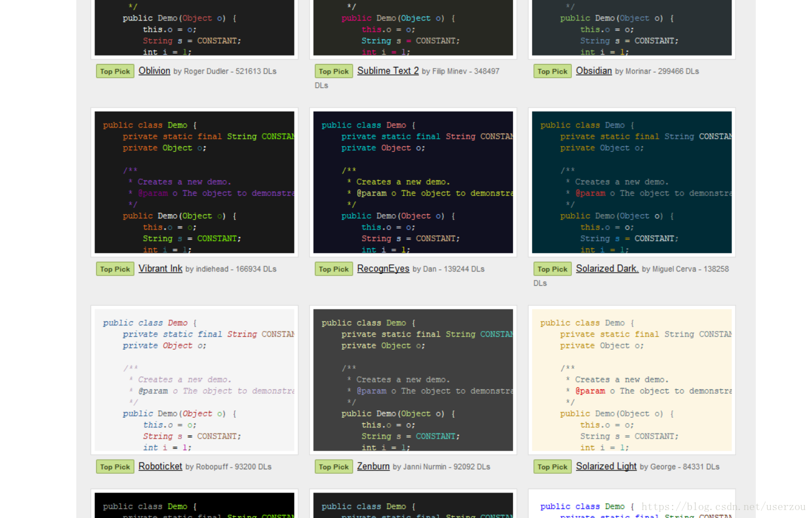This screenshot has width=812, height=518.
Task: Click the text 'by Dan - 139244 DLs'
Action: tap(448, 269)
